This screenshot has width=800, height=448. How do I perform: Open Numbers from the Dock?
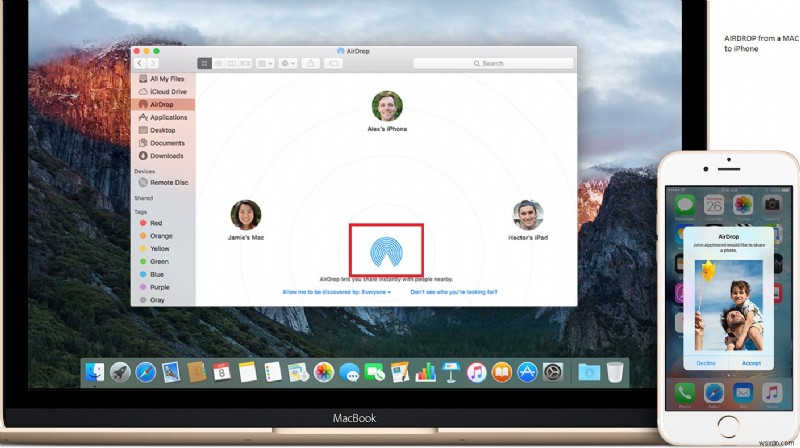[x=426, y=372]
